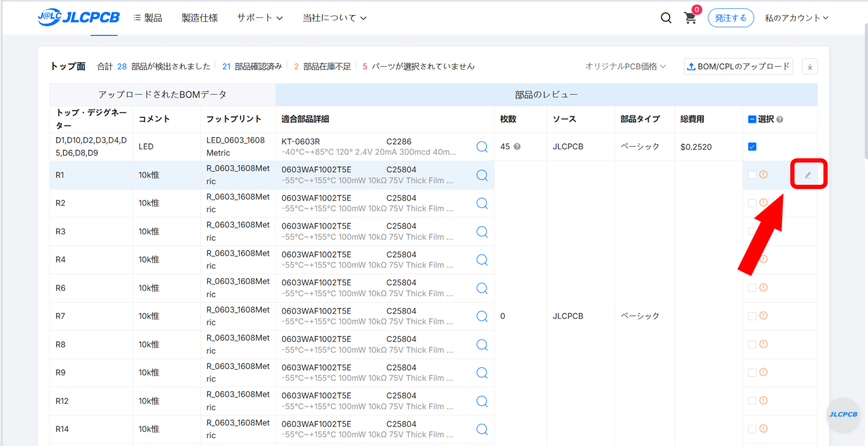Viewport: 868px width, 446px height.
Task: Toggle the R9 row selection checkbox
Action: (752, 373)
